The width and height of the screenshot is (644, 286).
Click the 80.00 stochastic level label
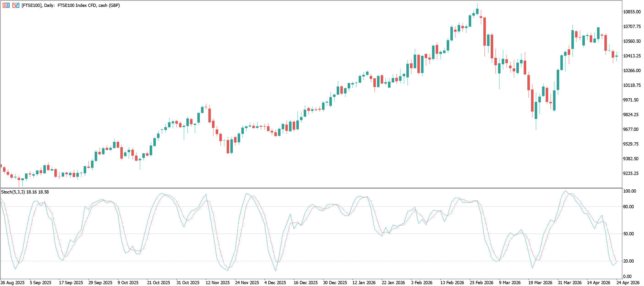(x=629, y=207)
